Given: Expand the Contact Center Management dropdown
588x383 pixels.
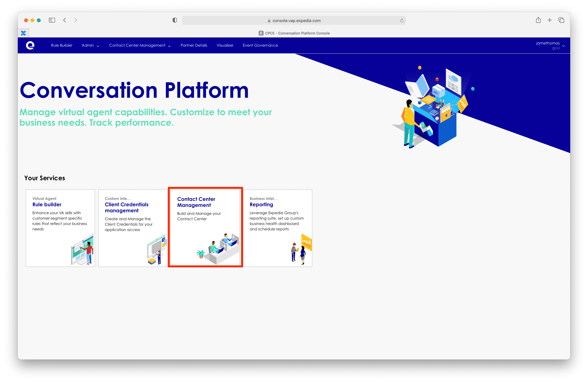Looking at the screenshot, I should point(140,45).
